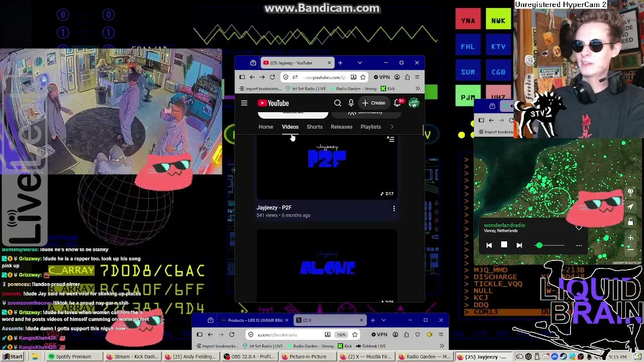
Task: Skip to the next Radio Garden station
Action: coord(519,245)
